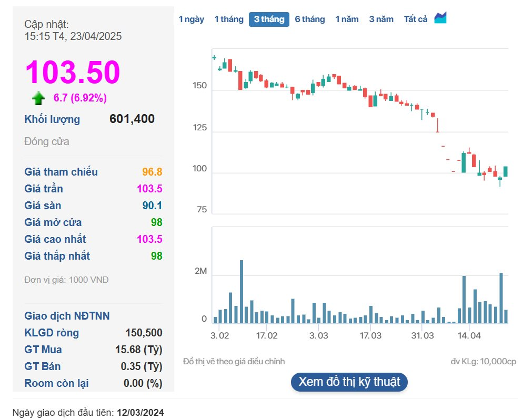Screen dimensions: 523x420
Task: Click the Khối lượng volume 601,400
Action: [132, 119]
